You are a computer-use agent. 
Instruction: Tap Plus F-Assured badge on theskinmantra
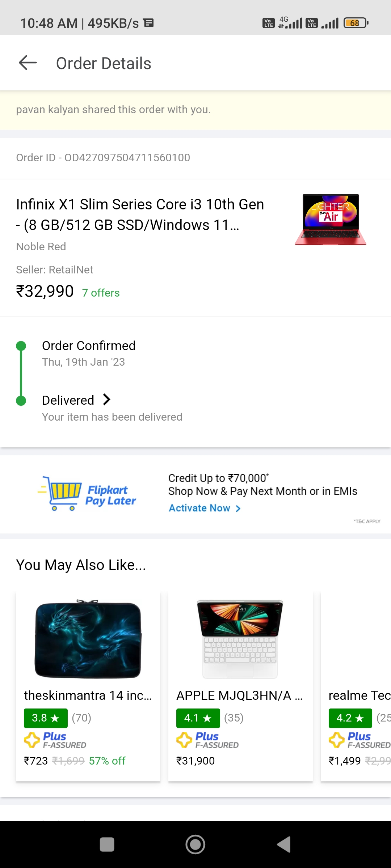pyautogui.click(x=55, y=740)
